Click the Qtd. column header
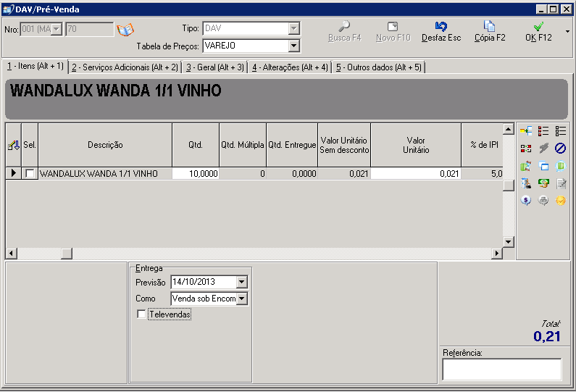The height and width of the screenshot is (392, 576). click(x=196, y=145)
